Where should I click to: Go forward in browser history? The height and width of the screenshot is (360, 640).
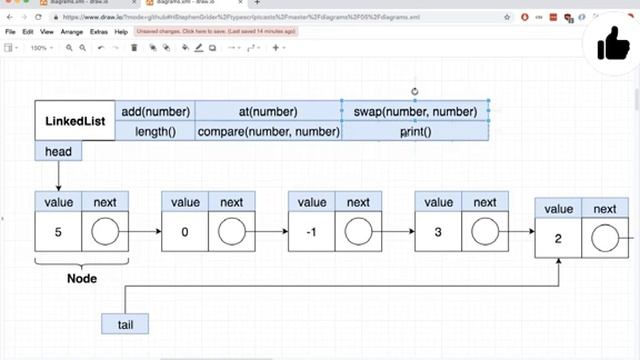[24, 17]
